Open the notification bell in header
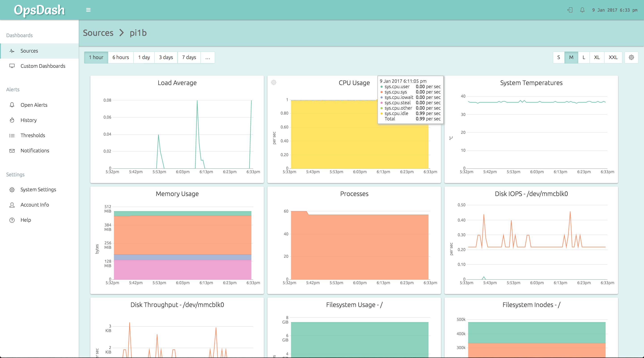 pyautogui.click(x=582, y=10)
